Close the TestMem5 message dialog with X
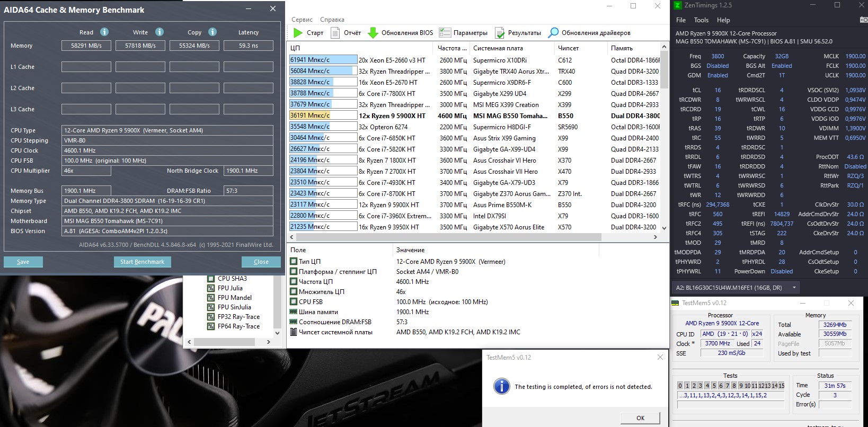 coord(660,358)
